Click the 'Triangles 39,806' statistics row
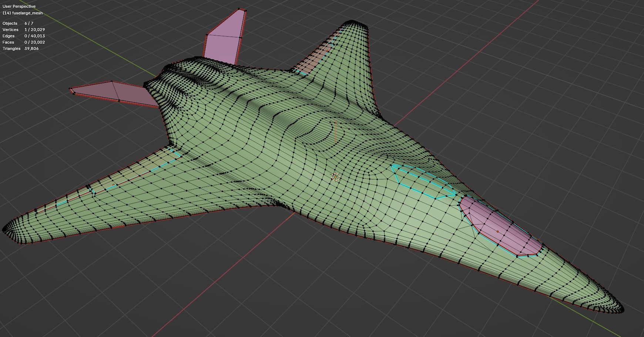The image size is (644, 337). click(x=20, y=48)
